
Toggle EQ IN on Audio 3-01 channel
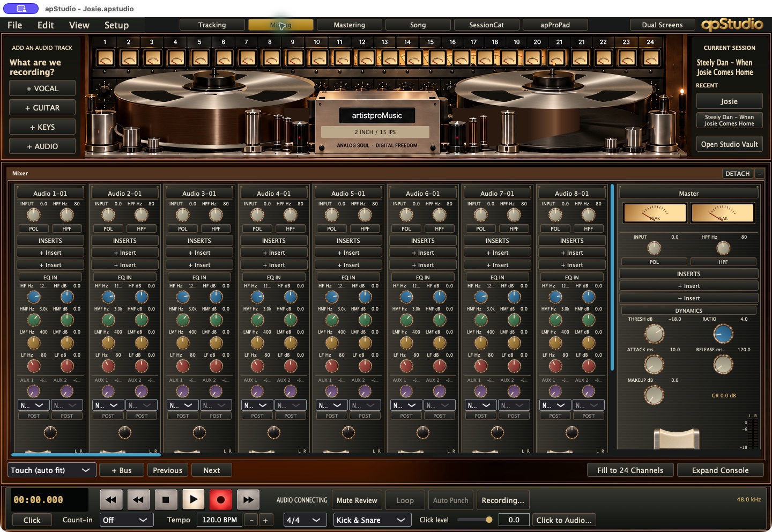tap(199, 277)
